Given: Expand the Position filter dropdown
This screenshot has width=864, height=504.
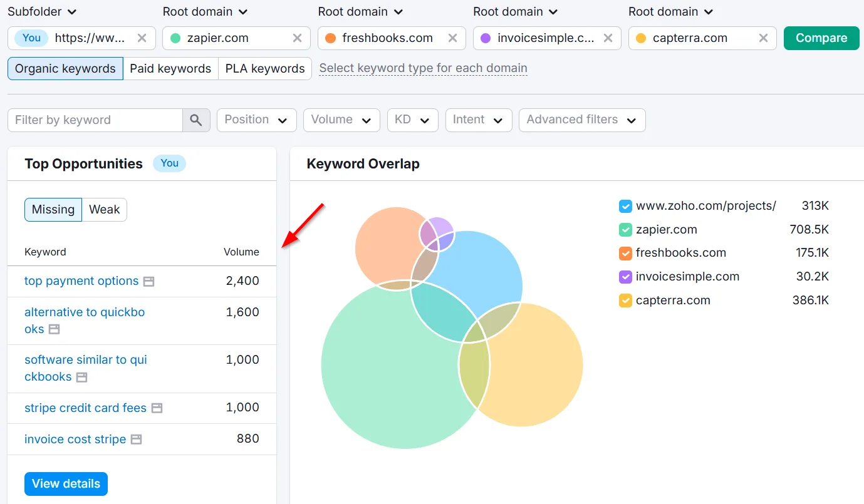Looking at the screenshot, I should click(257, 120).
